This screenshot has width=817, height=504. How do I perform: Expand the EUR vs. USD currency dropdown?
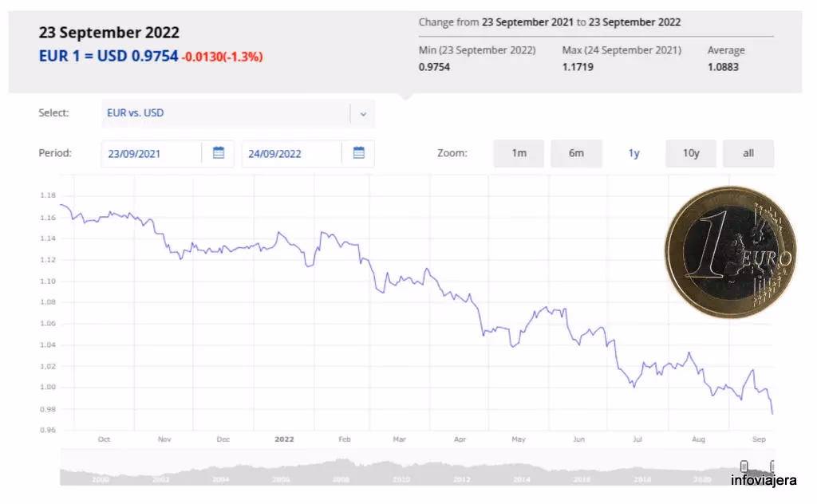(x=363, y=113)
